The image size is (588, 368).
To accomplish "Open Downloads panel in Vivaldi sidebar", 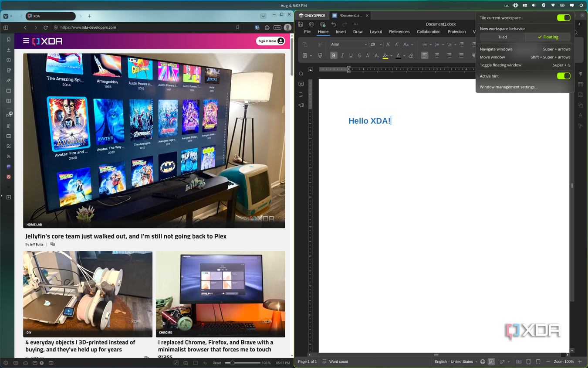I will pyautogui.click(x=9, y=50).
